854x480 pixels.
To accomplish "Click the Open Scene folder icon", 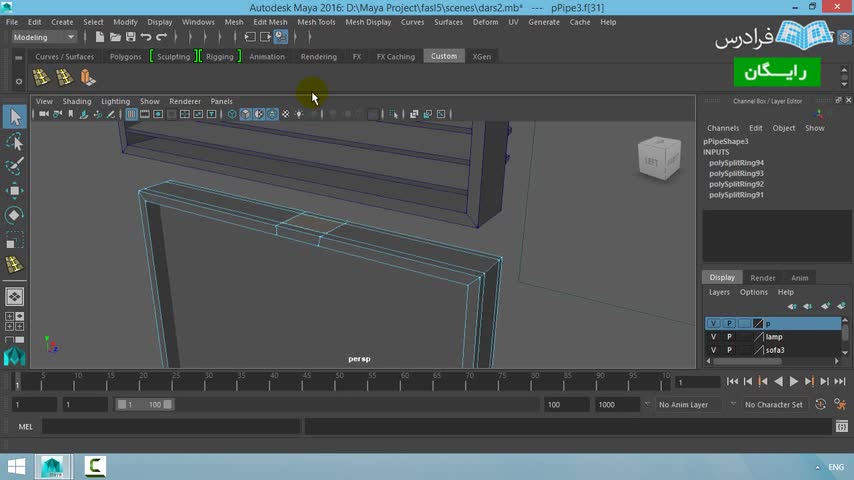I will click(x=115, y=37).
